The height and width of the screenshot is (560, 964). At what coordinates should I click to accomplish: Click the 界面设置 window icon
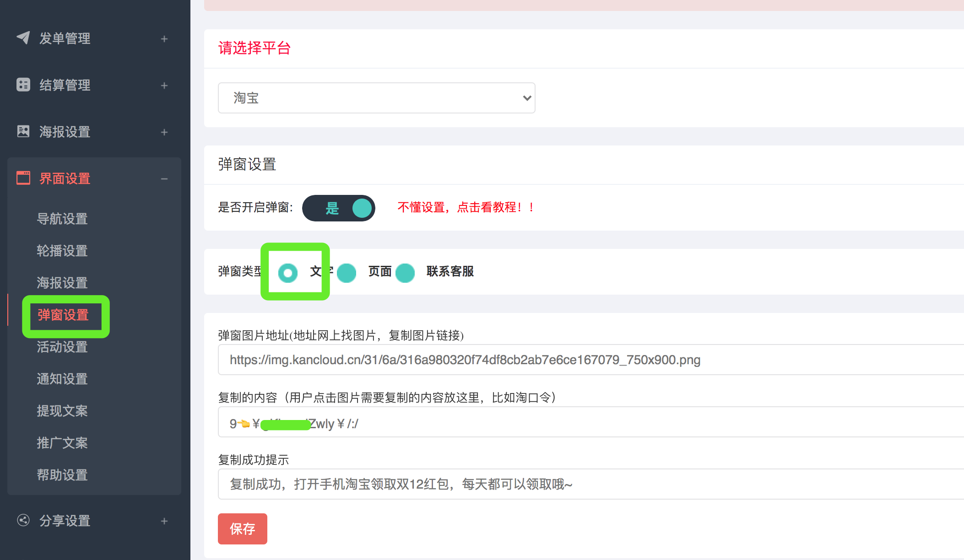23,178
